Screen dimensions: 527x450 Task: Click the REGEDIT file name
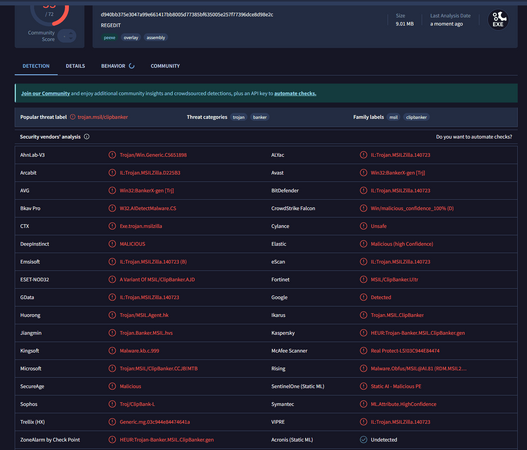[111, 25]
